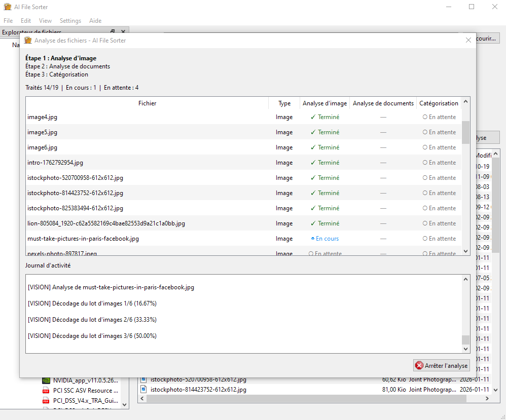Close the Explorateur de fichiers panel
The image size is (506, 420).
(x=122, y=32)
